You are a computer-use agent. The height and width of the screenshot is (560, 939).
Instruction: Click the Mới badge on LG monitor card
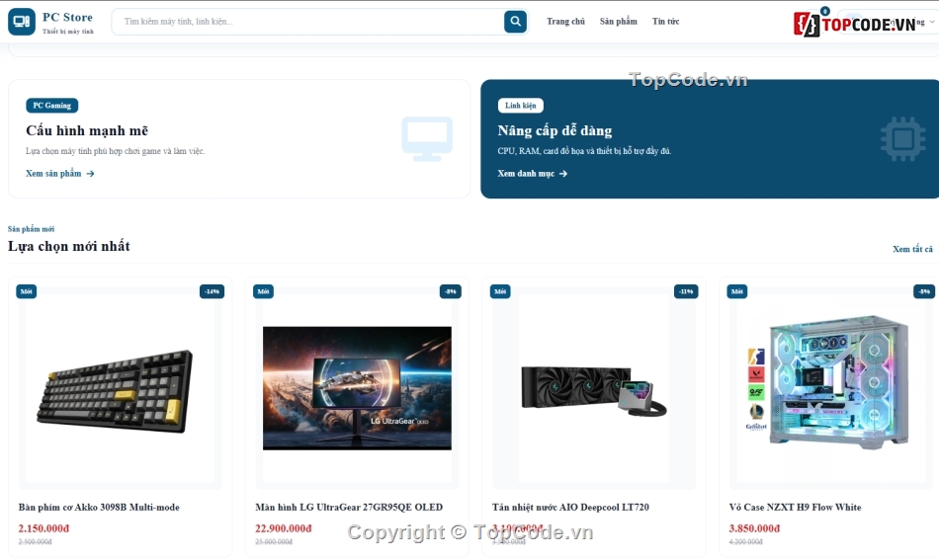(x=264, y=291)
